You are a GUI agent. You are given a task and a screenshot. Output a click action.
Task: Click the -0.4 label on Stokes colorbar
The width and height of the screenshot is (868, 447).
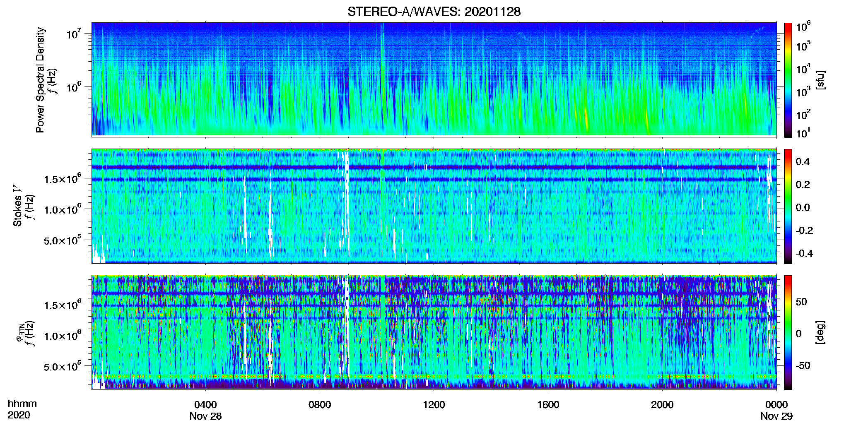tap(804, 253)
